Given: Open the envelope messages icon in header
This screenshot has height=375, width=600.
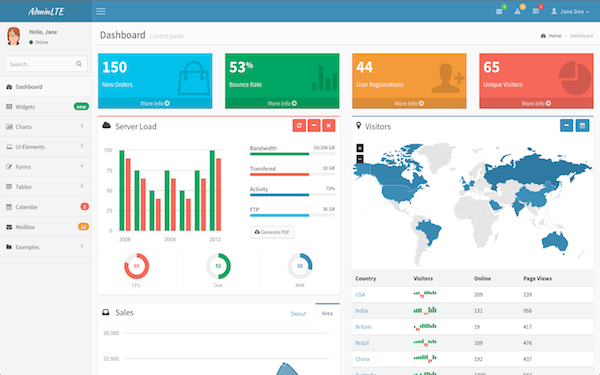Looking at the screenshot, I should [x=499, y=11].
